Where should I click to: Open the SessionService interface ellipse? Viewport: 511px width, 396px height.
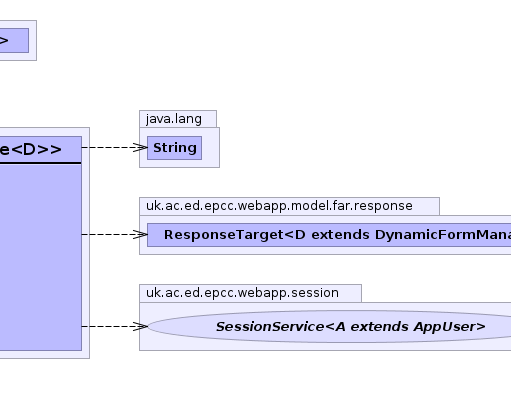click(x=329, y=326)
